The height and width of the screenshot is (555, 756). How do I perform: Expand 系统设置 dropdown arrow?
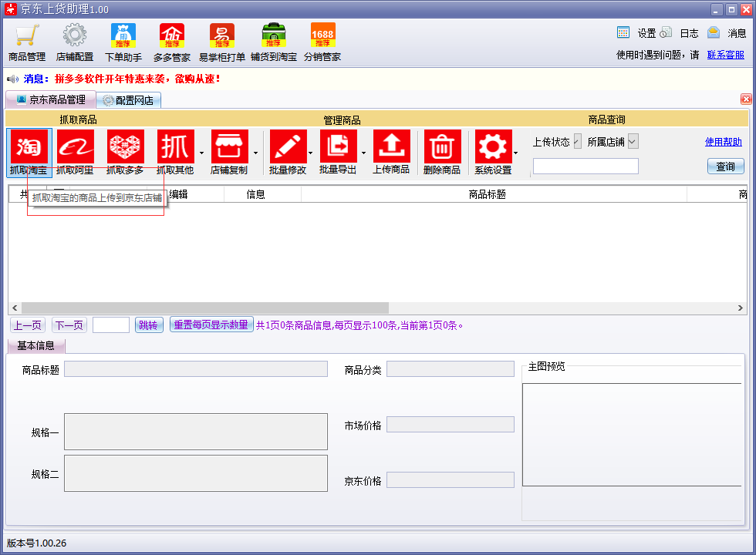(516, 153)
